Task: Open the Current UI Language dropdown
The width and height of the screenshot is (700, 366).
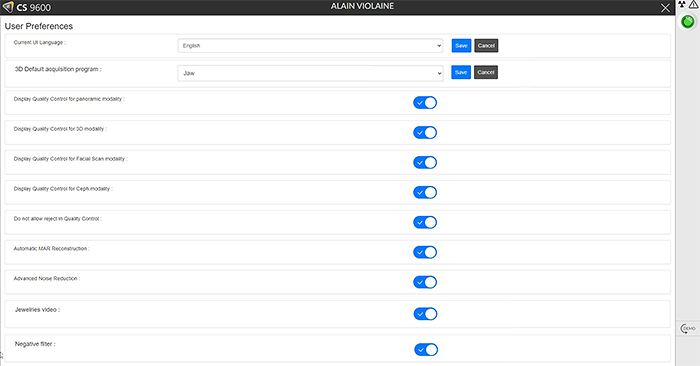Action: pos(310,46)
